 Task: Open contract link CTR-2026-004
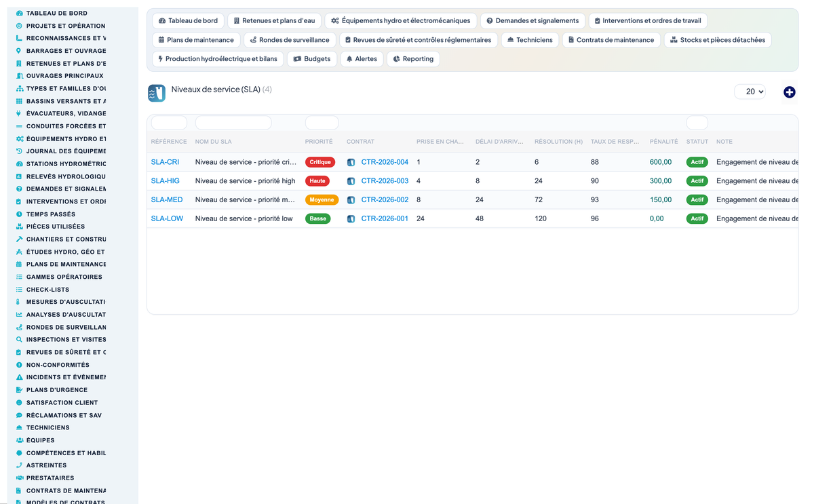tap(385, 162)
